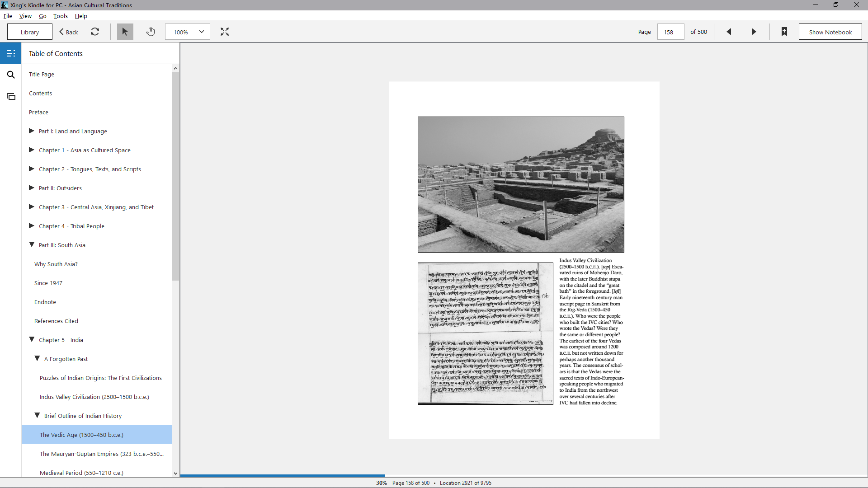This screenshot has height=488, width=868.
Task: Expand Chapter 4 - Tribal People
Action: (x=32, y=225)
